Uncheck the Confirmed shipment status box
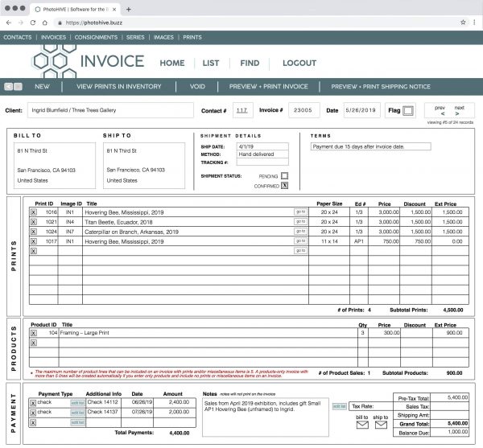The width and height of the screenshot is (483, 448). coord(284,185)
